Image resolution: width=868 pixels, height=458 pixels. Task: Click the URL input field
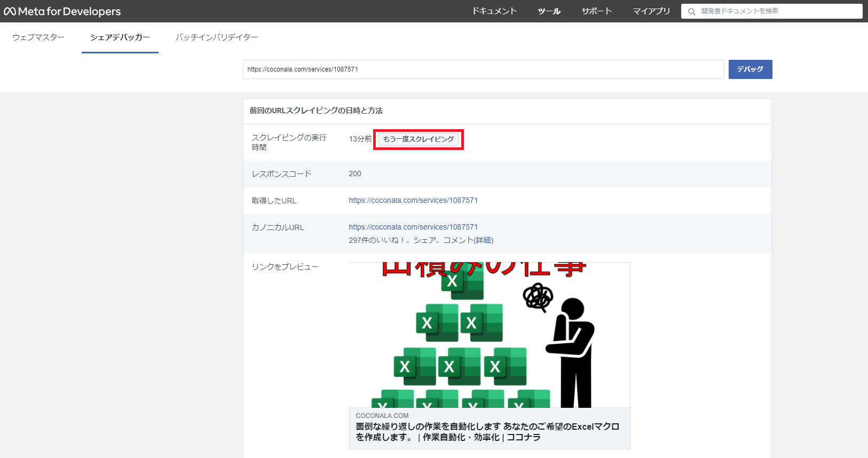coord(484,69)
